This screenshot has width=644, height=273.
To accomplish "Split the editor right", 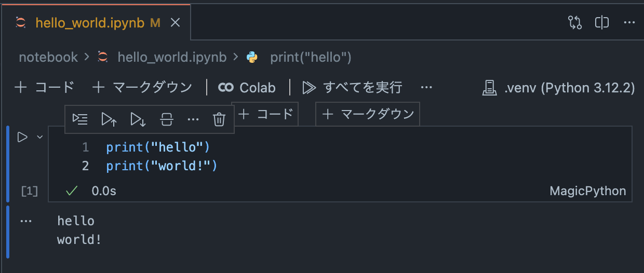I will [x=602, y=23].
